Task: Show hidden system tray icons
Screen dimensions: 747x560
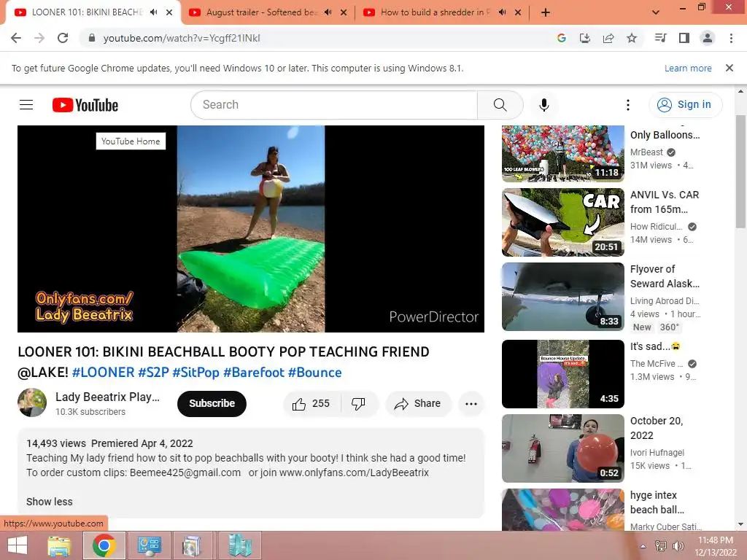Action: coord(643,546)
